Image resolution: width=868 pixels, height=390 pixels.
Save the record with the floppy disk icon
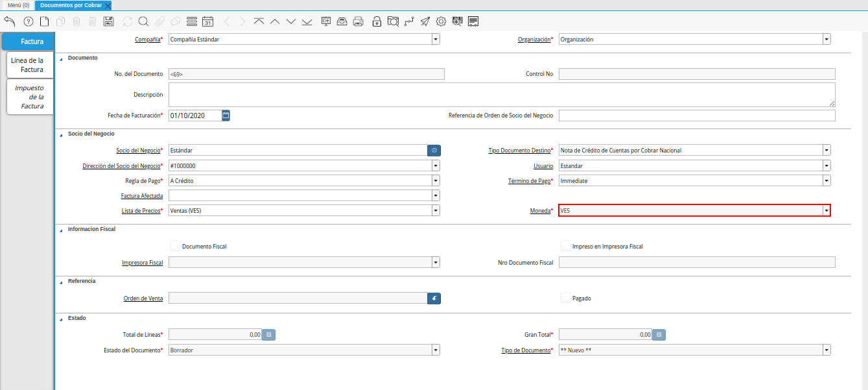pyautogui.click(x=108, y=21)
